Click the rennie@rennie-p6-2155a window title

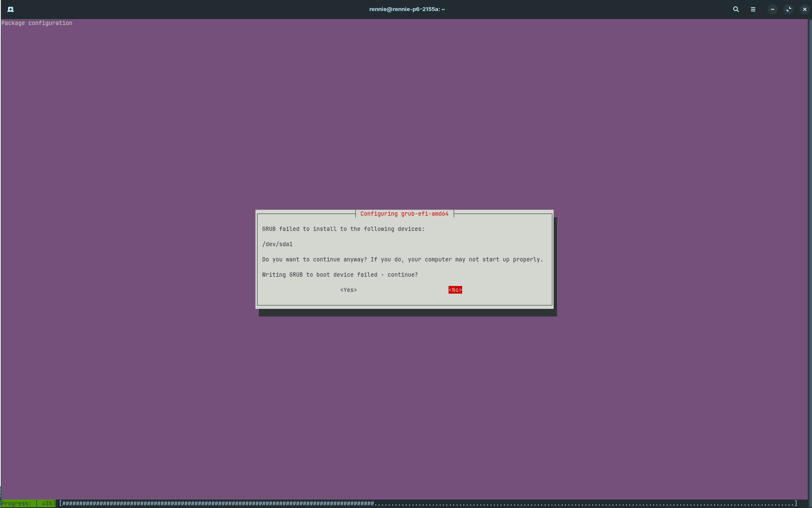click(x=407, y=9)
